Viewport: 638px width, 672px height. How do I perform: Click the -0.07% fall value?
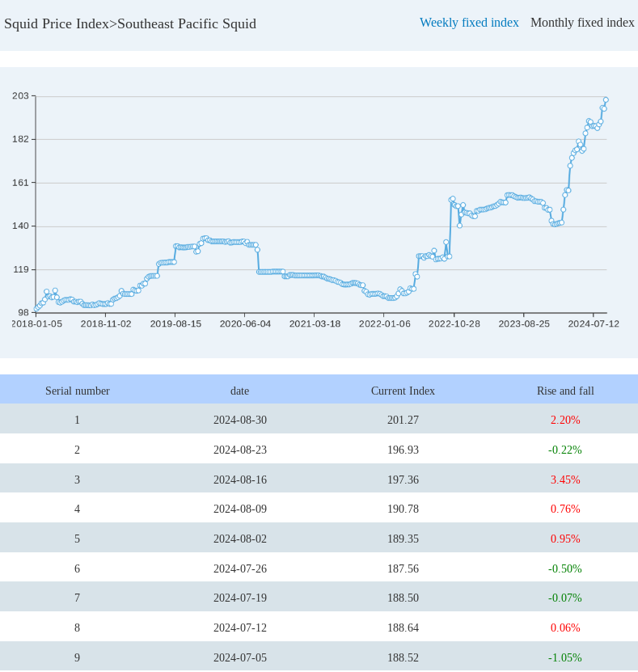(x=565, y=598)
